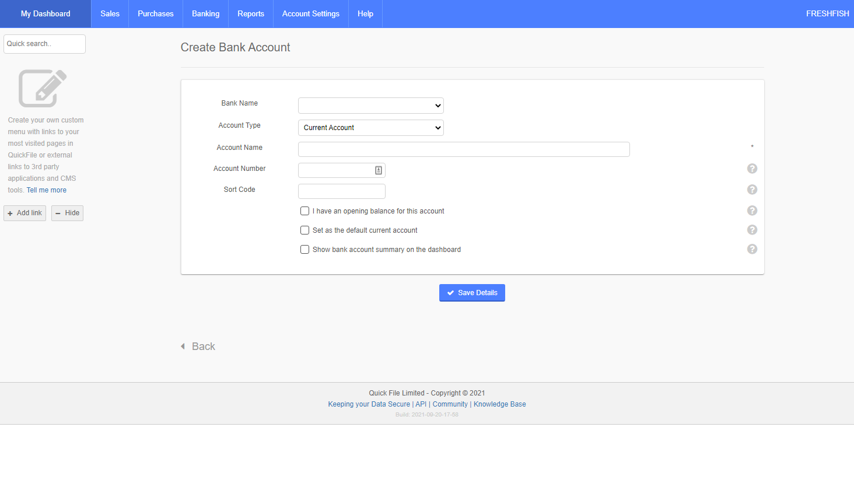The image size is (854, 504).
Task: Click the custom menu edit pencil icon
Action: 43,88
